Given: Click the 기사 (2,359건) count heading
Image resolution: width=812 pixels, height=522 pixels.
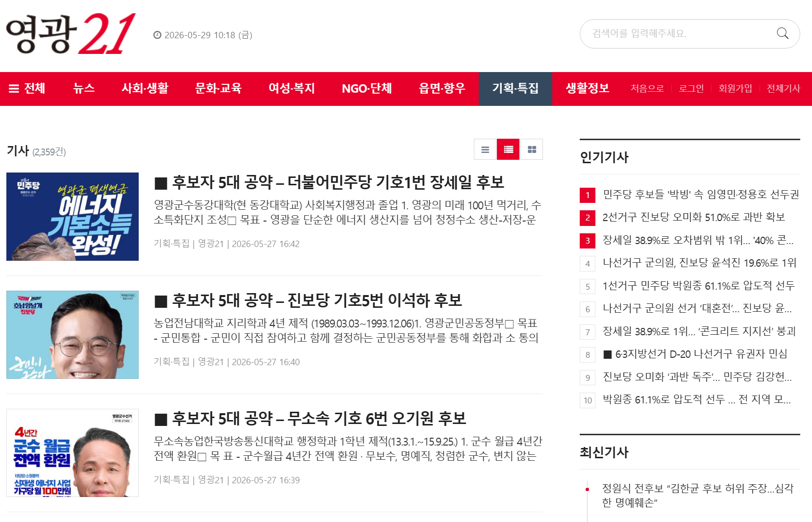Looking at the screenshot, I should click(x=36, y=151).
